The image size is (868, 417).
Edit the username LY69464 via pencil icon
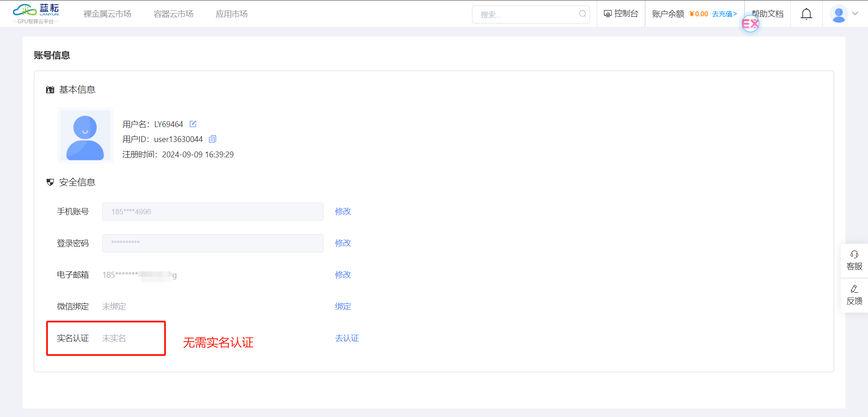(193, 124)
